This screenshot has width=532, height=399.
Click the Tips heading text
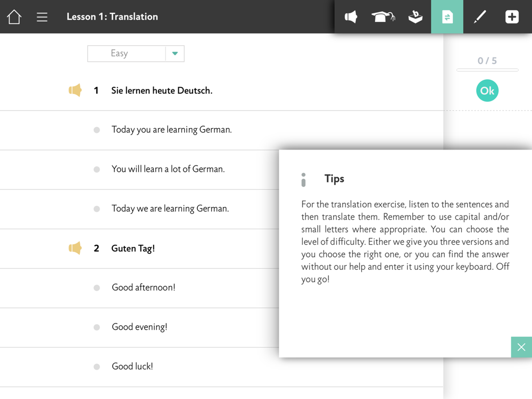[x=334, y=179]
